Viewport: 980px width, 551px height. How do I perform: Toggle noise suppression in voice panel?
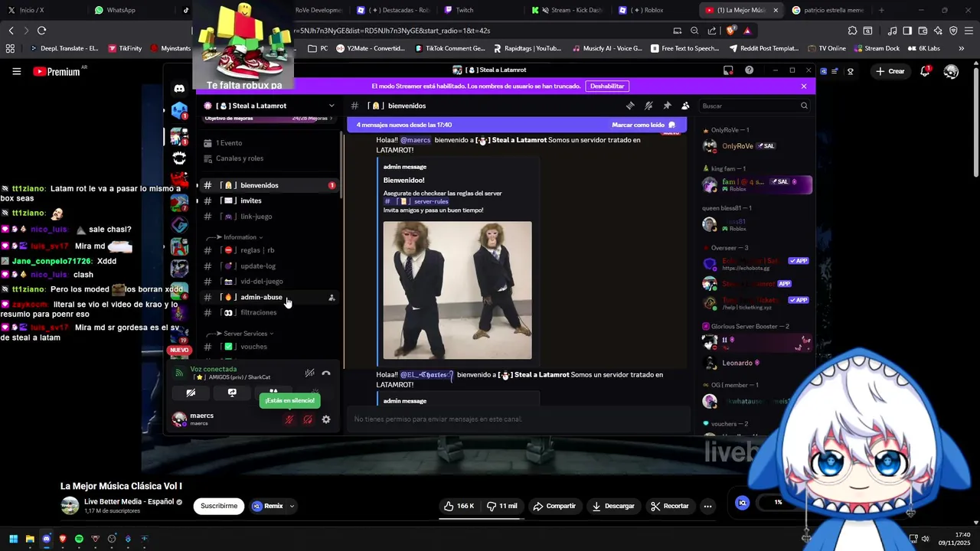point(309,373)
